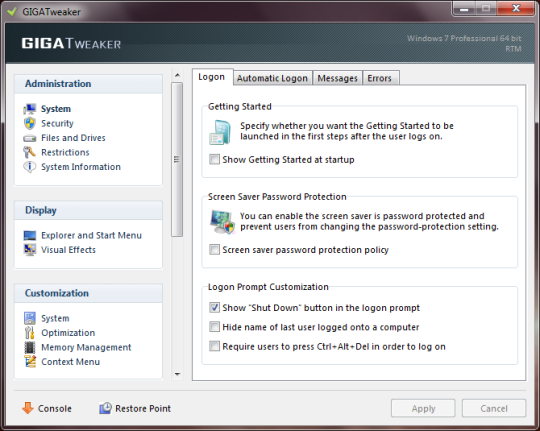
Task: Click the Restore Point clock icon
Action: point(105,408)
